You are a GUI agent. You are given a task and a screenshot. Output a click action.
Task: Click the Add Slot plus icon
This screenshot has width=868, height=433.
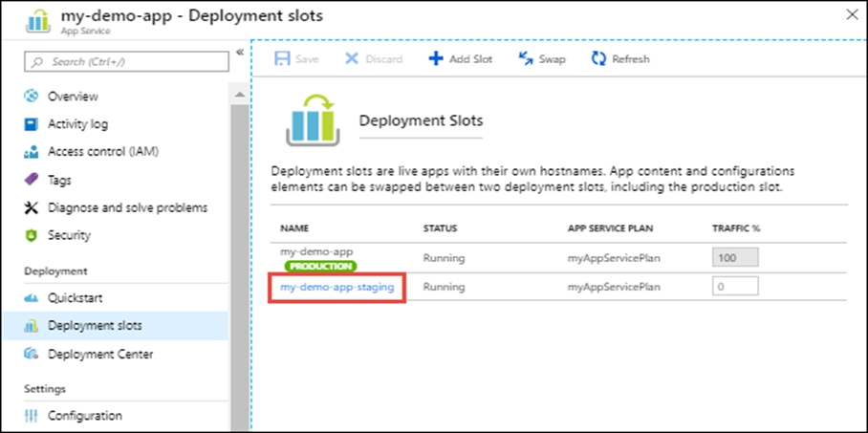(x=435, y=59)
